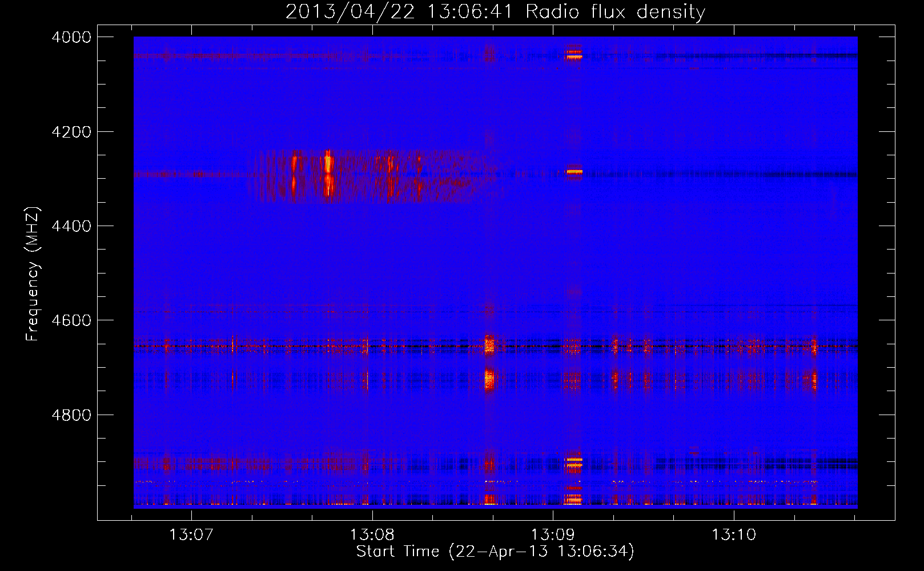Select the 4200 frequency axis label
Screen dimensions: 924x571
(x=71, y=132)
